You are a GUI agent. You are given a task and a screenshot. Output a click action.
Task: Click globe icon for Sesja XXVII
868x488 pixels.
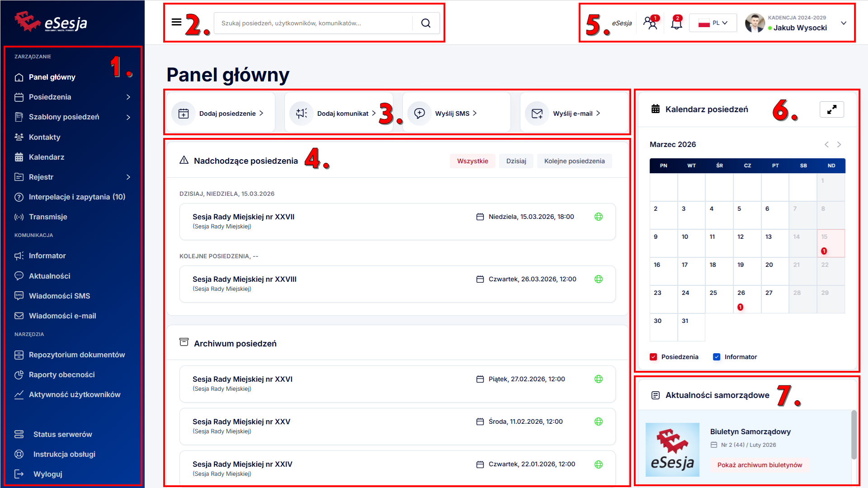tap(599, 217)
